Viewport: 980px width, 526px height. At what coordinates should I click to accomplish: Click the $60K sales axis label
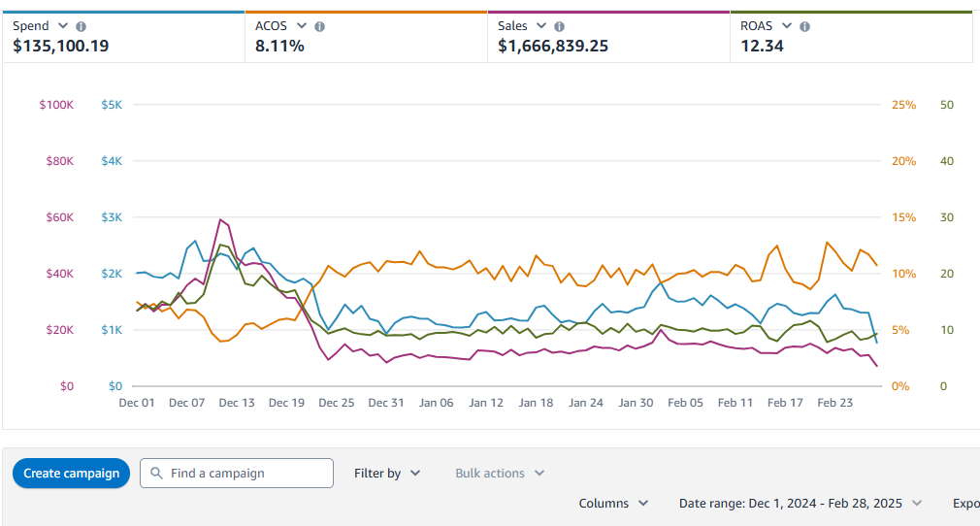pos(59,217)
